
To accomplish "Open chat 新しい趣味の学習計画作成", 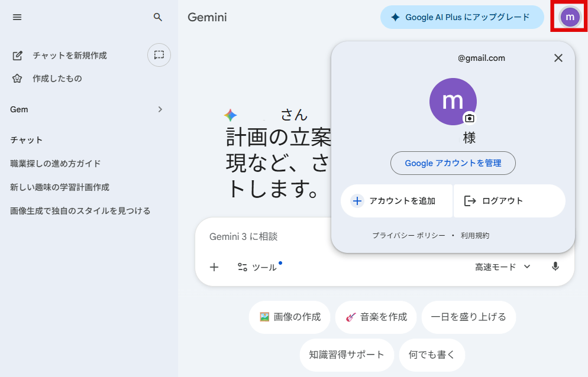I will pos(60,187).
